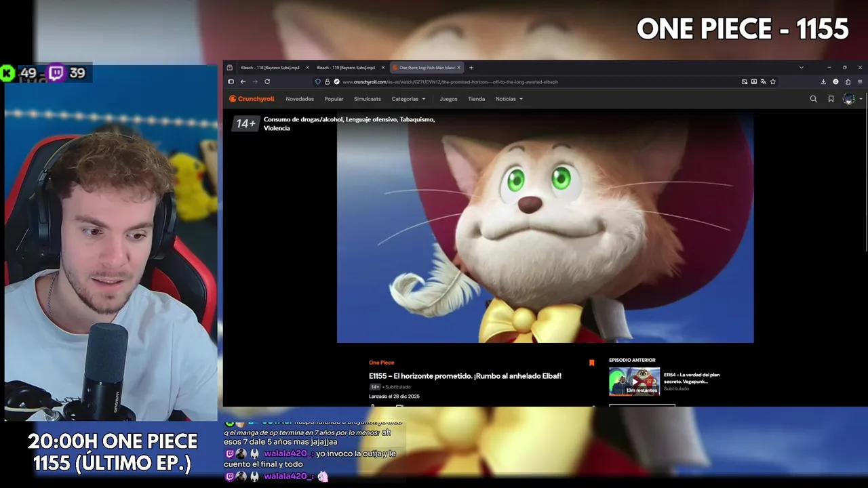This screenshot has height=488, width=868.
Task: Expand the dropdown arrow beside profile avatar
Action: click(861, 99)
